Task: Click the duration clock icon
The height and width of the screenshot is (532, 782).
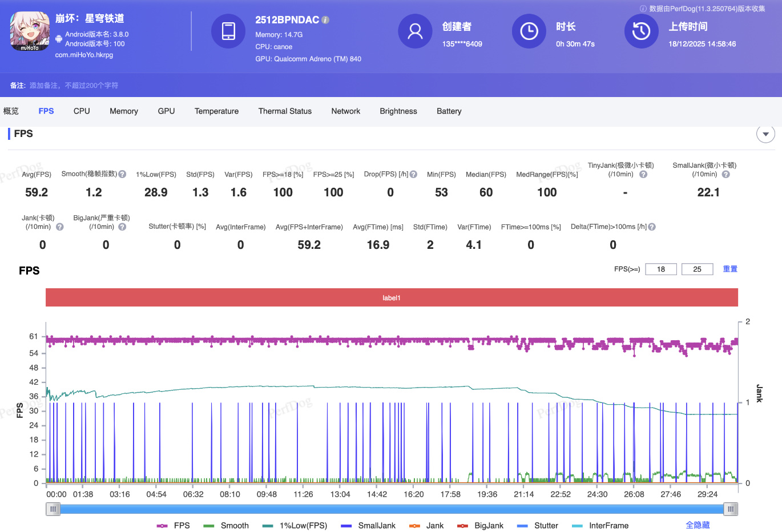Action: point(529,31)
